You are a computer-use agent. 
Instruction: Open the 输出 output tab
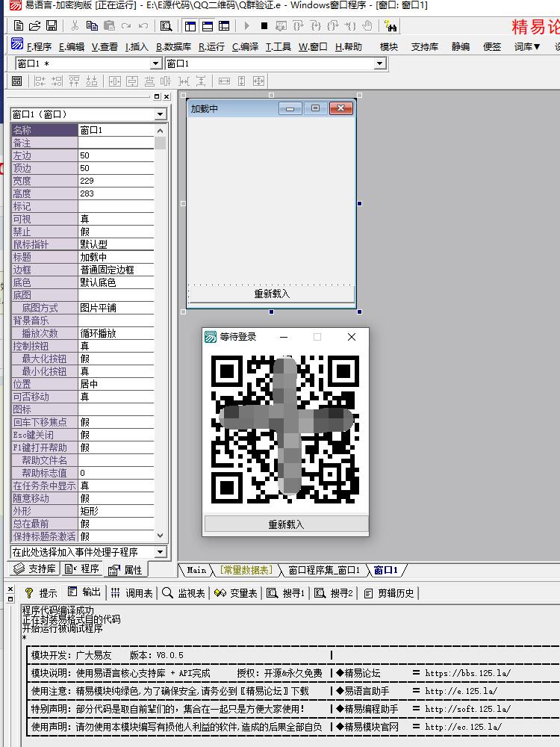click(84, 592)
